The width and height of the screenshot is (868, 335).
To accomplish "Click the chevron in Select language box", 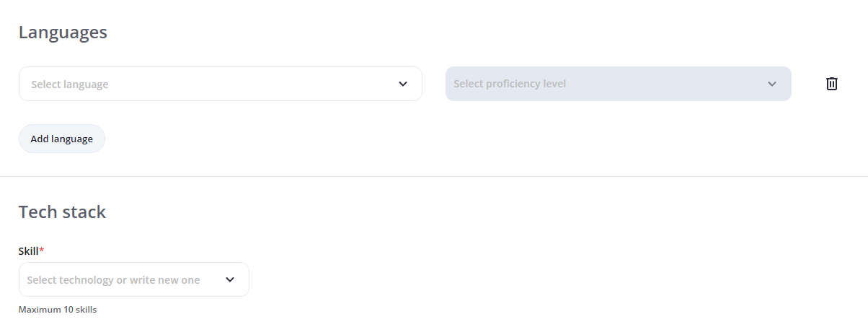I will coord(403,84).
